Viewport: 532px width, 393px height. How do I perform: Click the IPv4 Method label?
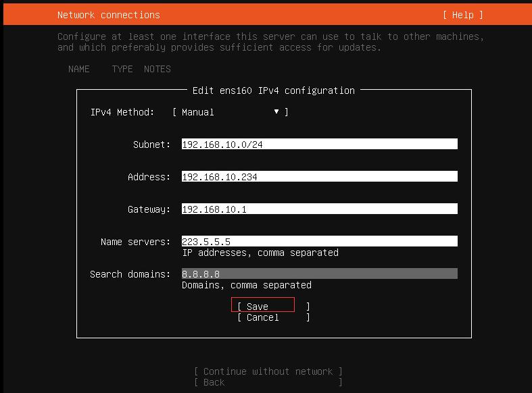coord(122,112)
